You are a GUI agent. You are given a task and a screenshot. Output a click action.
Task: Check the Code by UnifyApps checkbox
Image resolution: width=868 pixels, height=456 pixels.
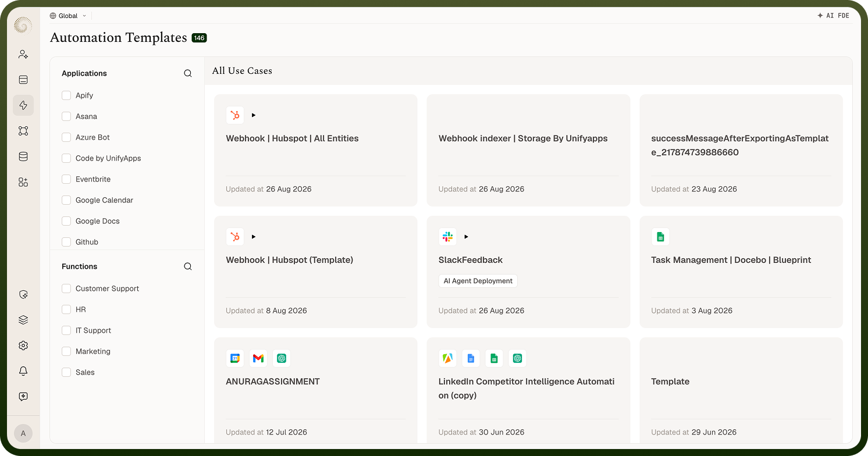point(66,158)
